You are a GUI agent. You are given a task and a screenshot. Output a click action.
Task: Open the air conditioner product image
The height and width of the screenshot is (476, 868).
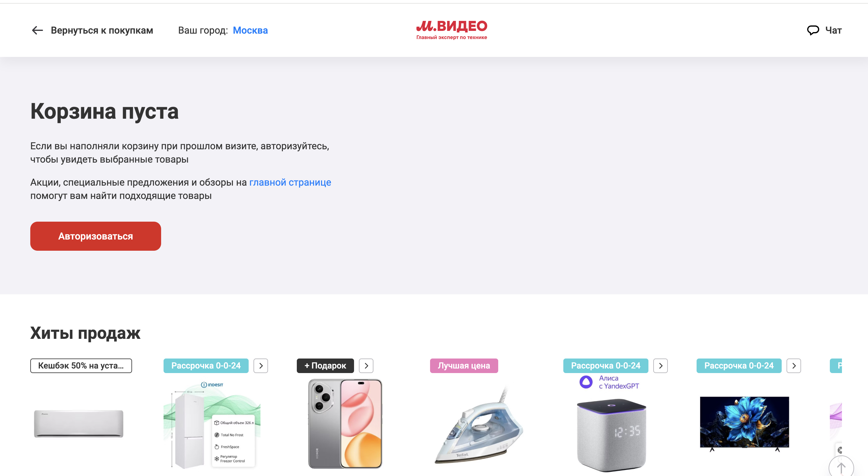coord(78,424)
